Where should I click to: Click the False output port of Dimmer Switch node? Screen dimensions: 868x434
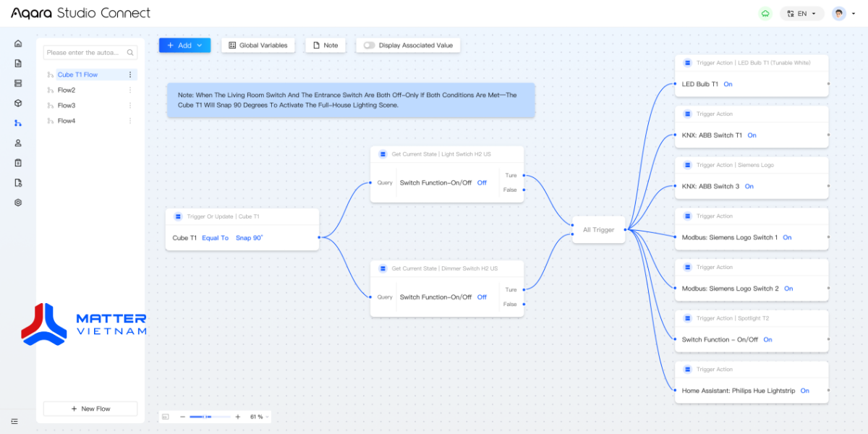[524, 305]
